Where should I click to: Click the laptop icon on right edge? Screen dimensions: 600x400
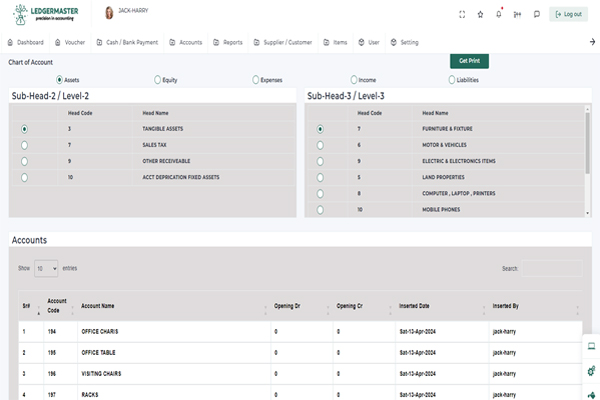pos(591,346)
